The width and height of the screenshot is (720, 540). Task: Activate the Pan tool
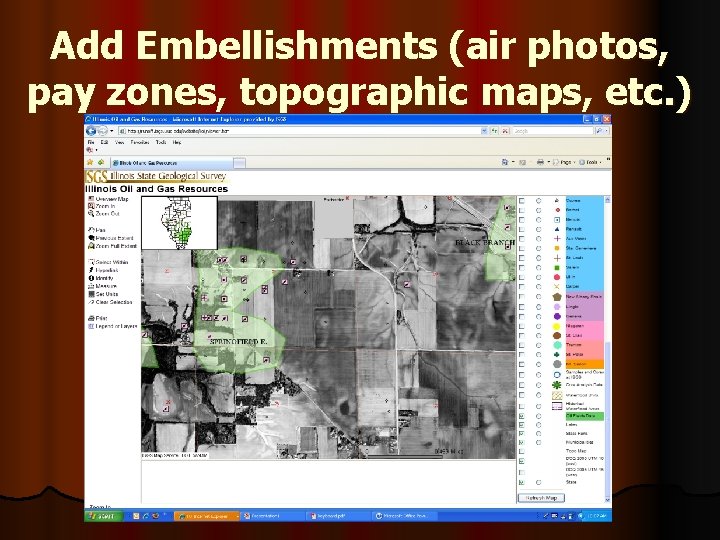pos(97,230)
